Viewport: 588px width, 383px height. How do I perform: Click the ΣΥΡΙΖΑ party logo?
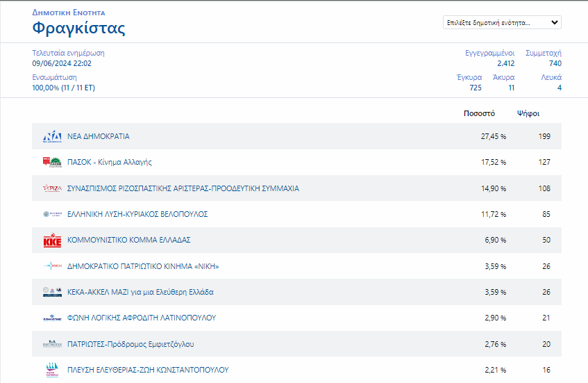point(52,188)
